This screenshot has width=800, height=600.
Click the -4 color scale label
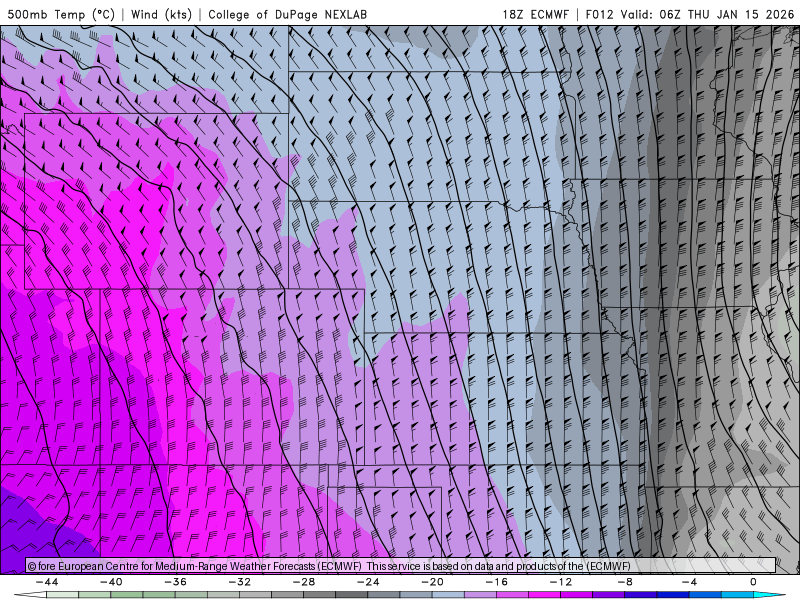coord(689,582)
